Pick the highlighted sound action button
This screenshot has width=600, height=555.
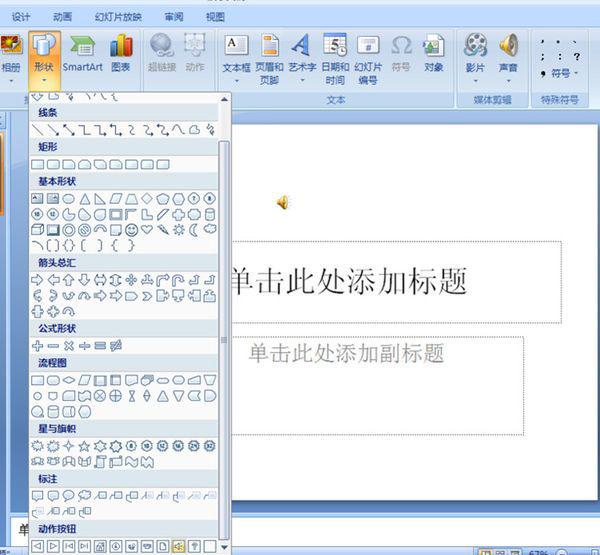click(178, 546)
